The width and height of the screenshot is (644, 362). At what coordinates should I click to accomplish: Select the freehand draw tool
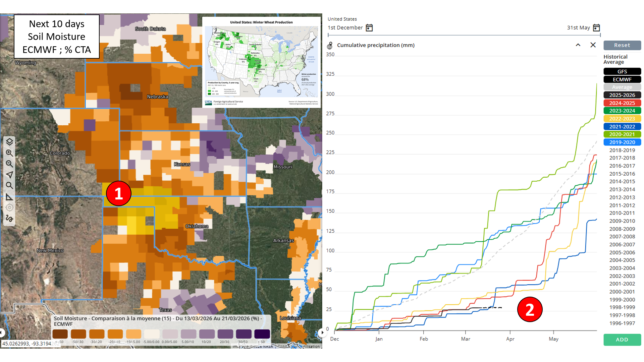pos(9,219)
